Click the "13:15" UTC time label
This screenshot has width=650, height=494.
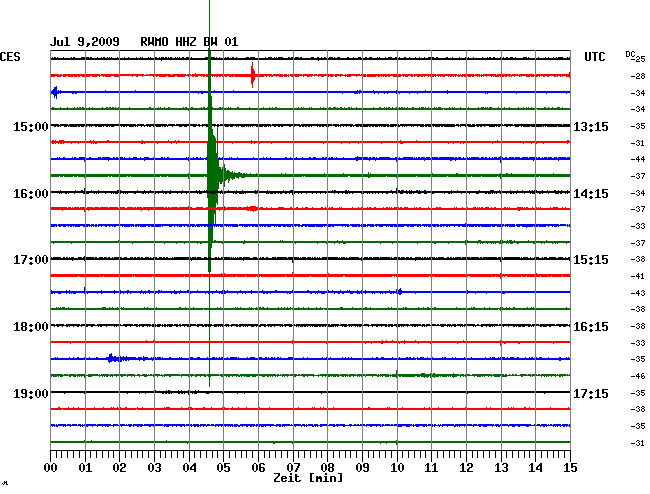[591, 127]
